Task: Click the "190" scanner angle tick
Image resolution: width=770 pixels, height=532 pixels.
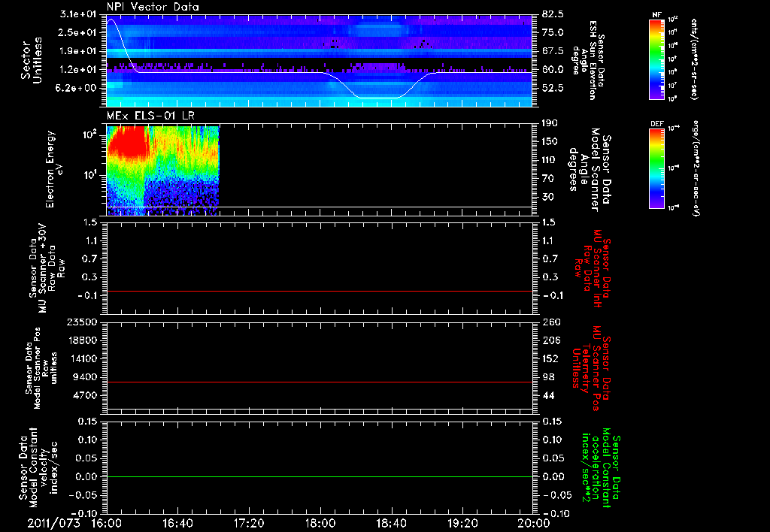Action: click(x=550, y=123)
